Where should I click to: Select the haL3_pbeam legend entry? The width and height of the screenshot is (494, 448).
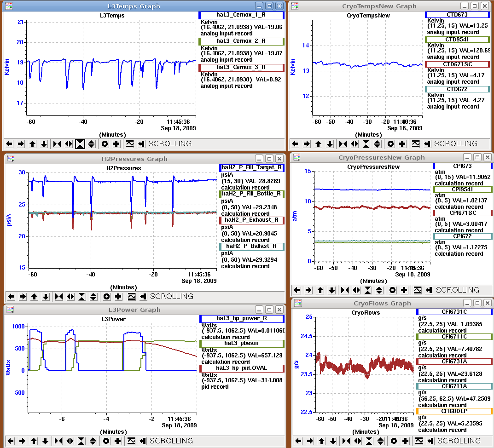coord(242,343)
